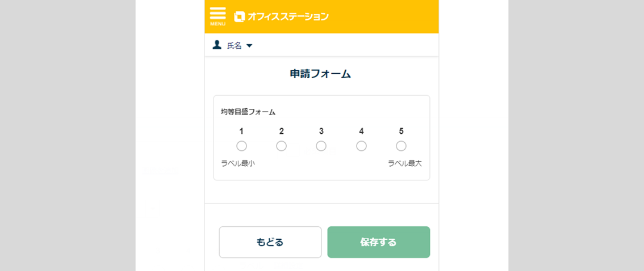Click the オフィスステーション header text
This screenshot has height=271, width=644.
(288, 17)
